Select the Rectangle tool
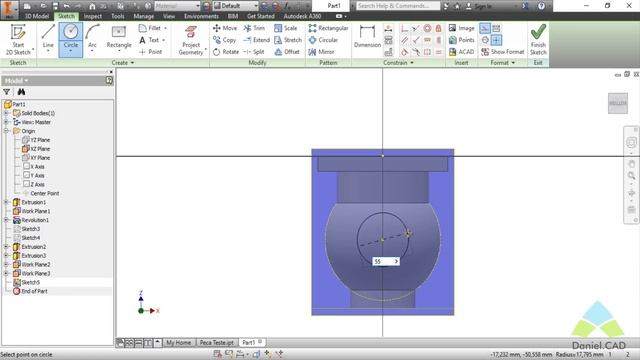Image resolution: width=640 pixels, height=360 pixels. (119, 38)
